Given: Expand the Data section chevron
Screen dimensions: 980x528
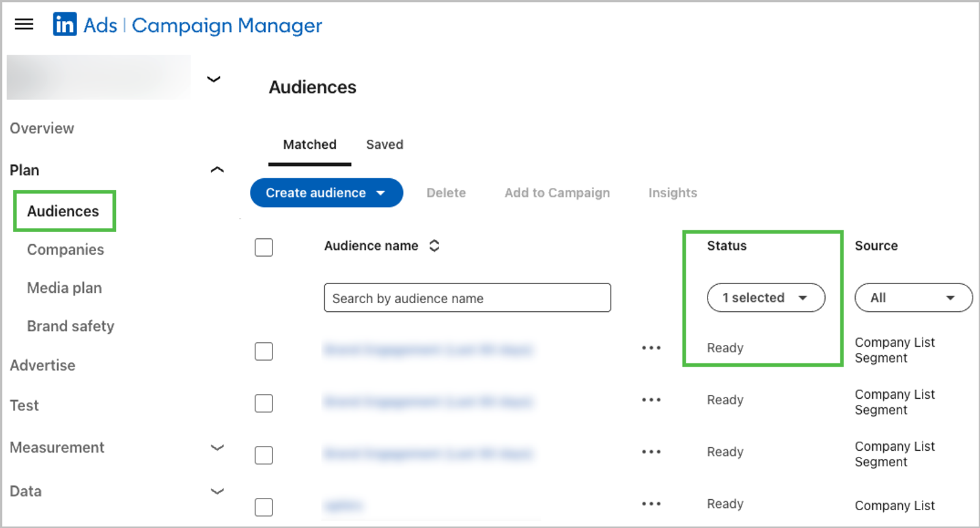Looking at the screenshot, I should click(217, 491).
